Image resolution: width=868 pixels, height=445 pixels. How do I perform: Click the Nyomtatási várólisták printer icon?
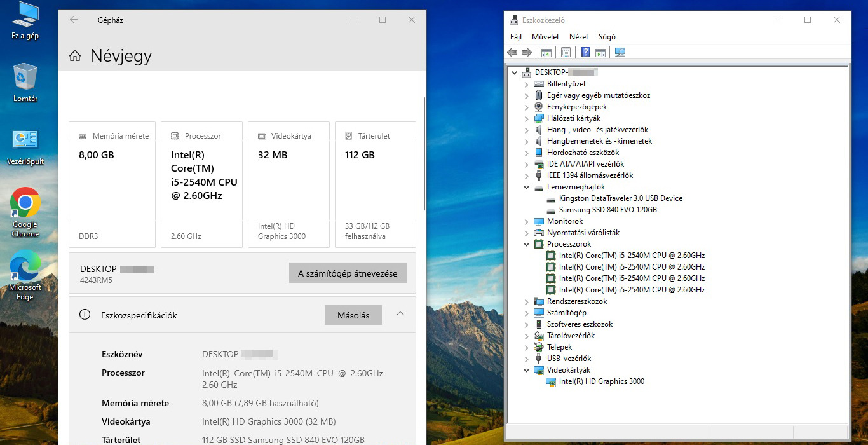[539, 233]
